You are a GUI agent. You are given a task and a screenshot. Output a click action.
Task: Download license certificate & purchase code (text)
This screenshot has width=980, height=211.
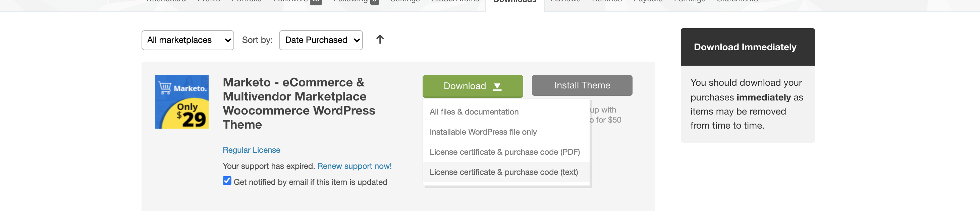[506, 172]
